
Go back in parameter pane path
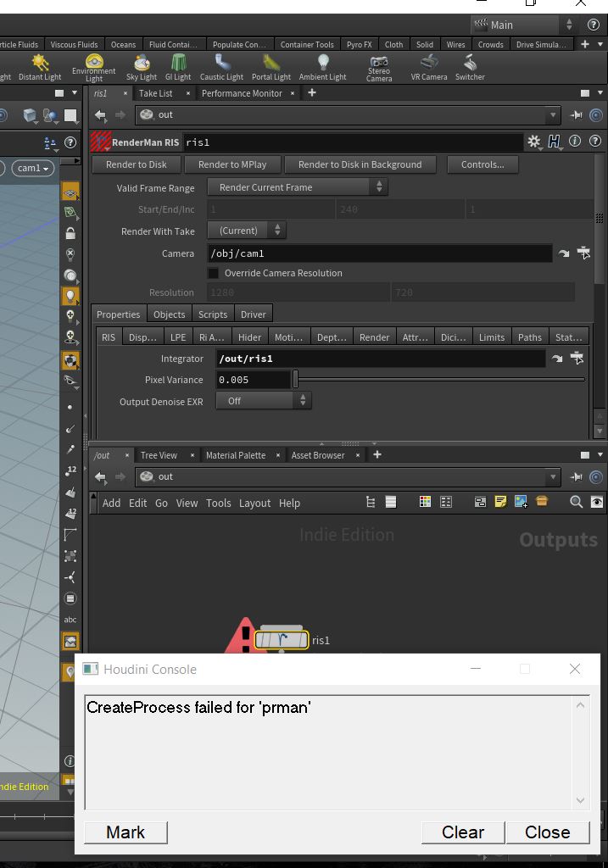[100, 114]
